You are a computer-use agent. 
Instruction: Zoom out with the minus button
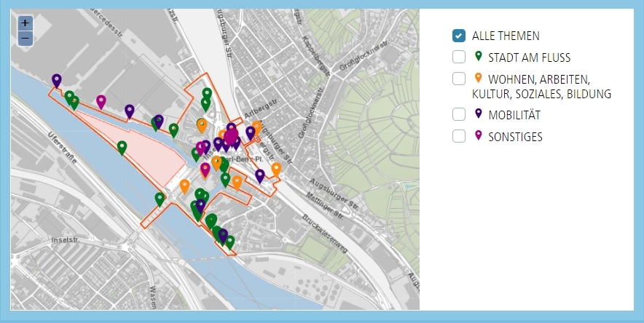click(25, 38)
